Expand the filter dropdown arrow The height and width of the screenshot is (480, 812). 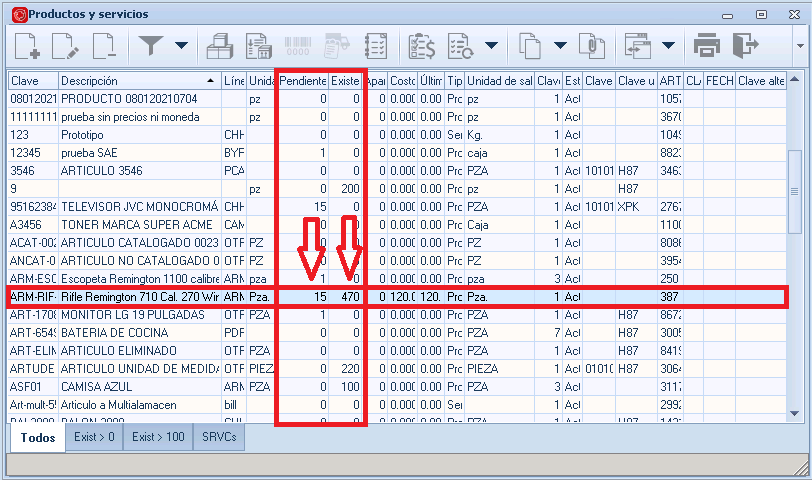click(x=181, y=45)
